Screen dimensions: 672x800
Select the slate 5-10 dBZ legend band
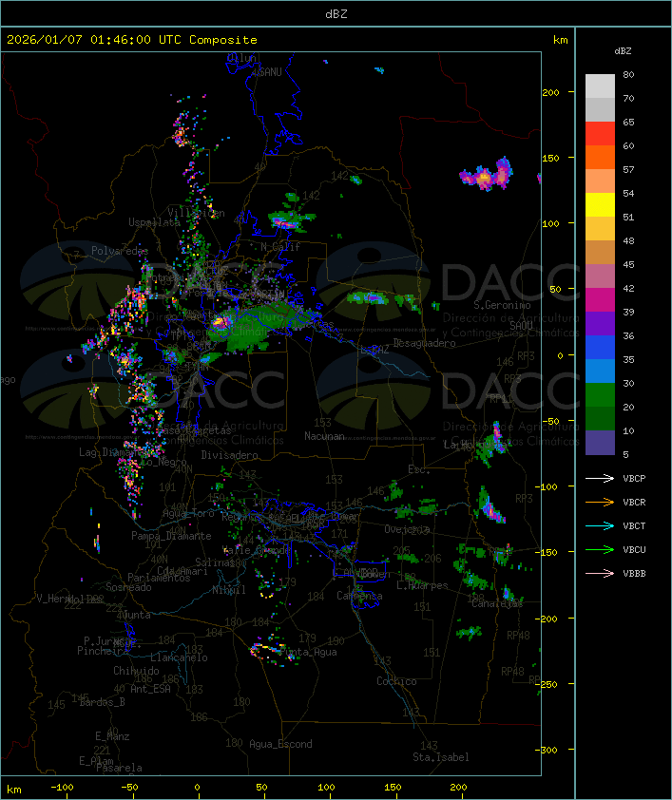click(600, 443)
